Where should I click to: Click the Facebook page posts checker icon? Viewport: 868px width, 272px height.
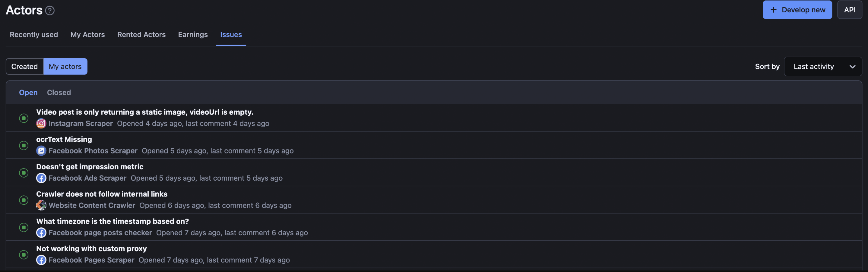click(41, 232)
